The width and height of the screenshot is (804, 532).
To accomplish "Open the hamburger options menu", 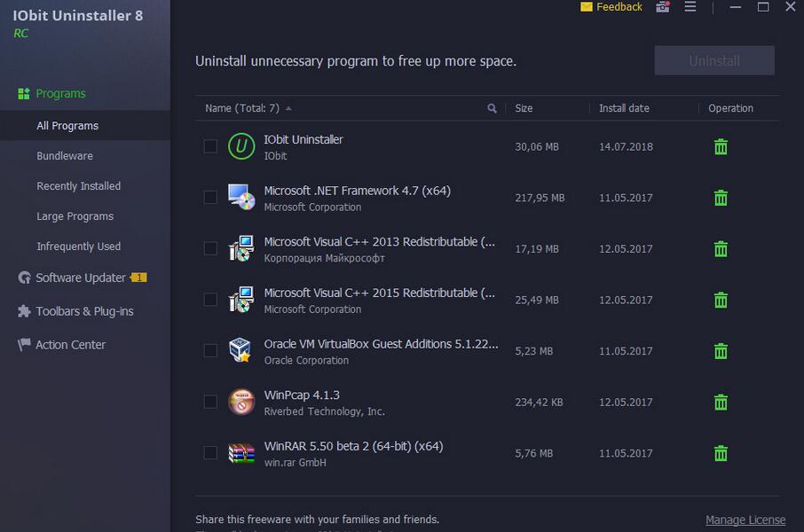I will point(690,7).
